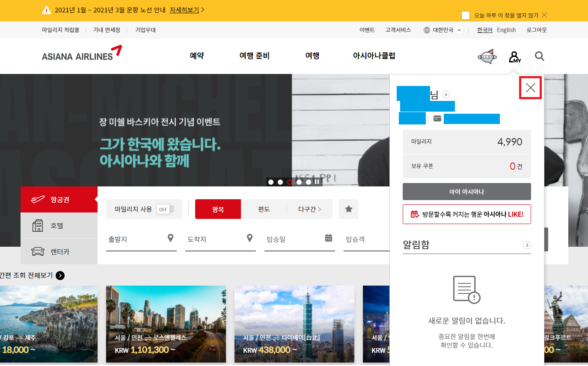Click the calendar icon in the LIKE! banner
Image resolution: width=588 pixels, height=366 pixels.
[415, 214]
